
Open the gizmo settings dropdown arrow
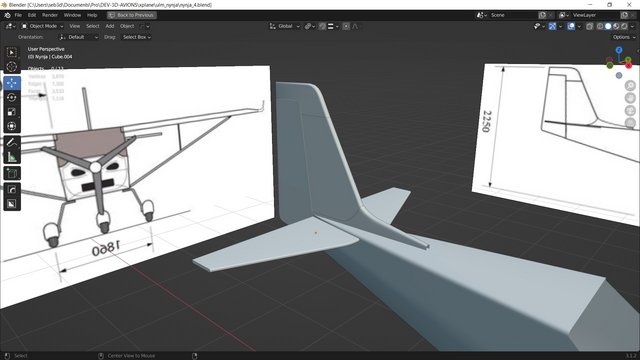[560, 26]
